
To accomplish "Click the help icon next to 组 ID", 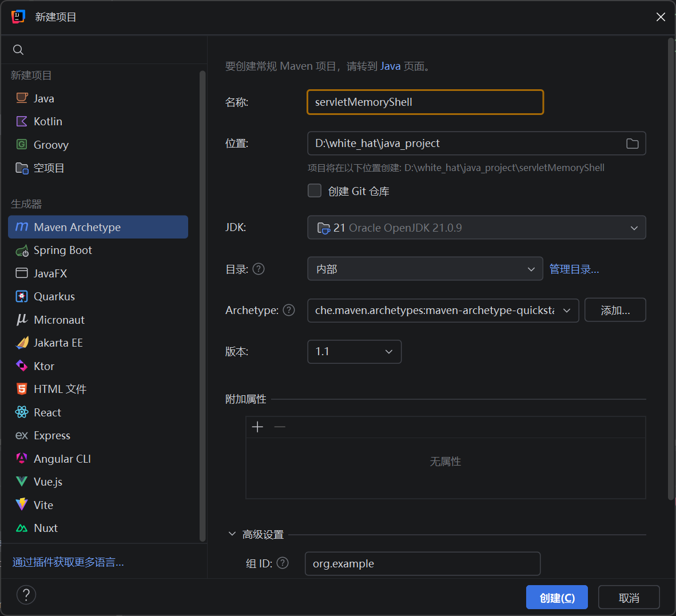I will pyautogui.click(x=283, y=563).
